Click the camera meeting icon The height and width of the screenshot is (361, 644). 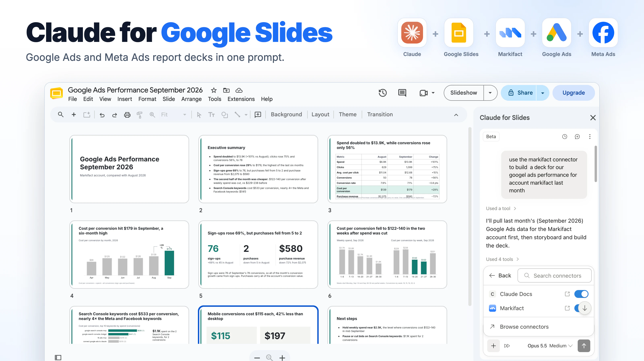coord(423,93)
